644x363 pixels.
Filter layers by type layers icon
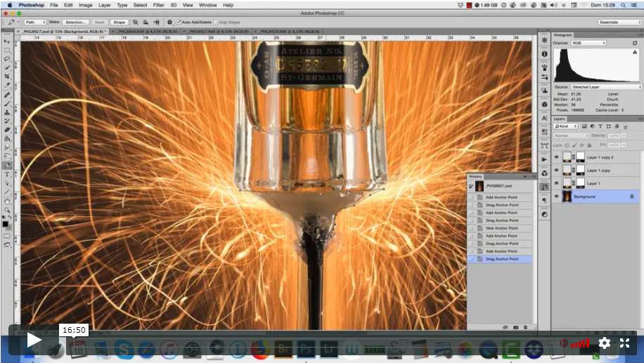click(600, 126)
